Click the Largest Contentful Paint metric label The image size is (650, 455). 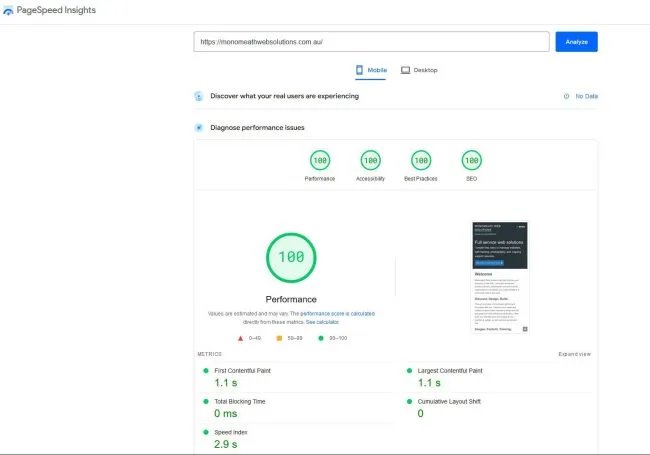point(450,370)
